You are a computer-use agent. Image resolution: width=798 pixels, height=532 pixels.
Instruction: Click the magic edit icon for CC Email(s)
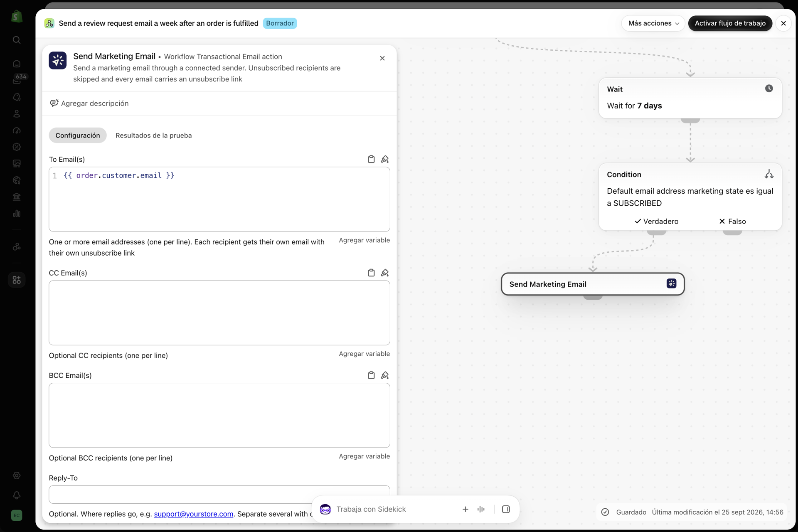point(385,273)
